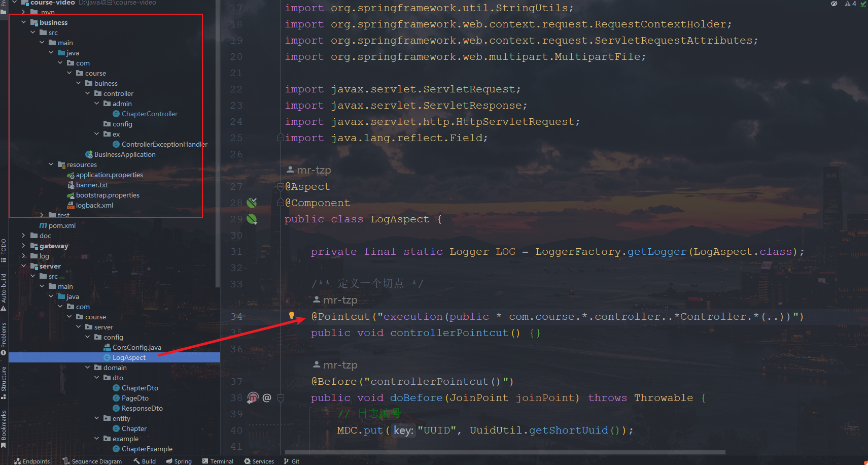868x465 pixels.
Task: Click the red 'm' gutter icon on line 38
Action: 253,397
